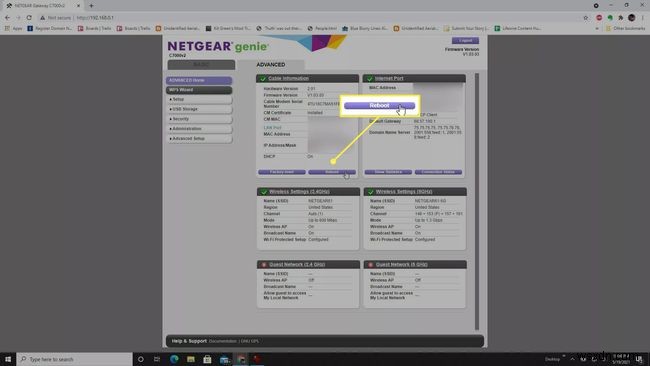The height and width of the screenshot is (366, 650).
Task: Open a new browser tab
Action: 91,6
